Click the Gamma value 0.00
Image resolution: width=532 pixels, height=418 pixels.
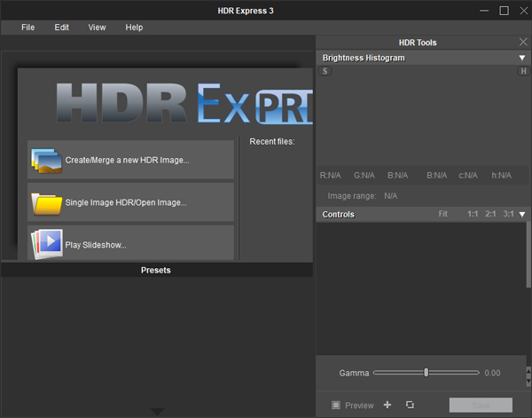point(492,373)
